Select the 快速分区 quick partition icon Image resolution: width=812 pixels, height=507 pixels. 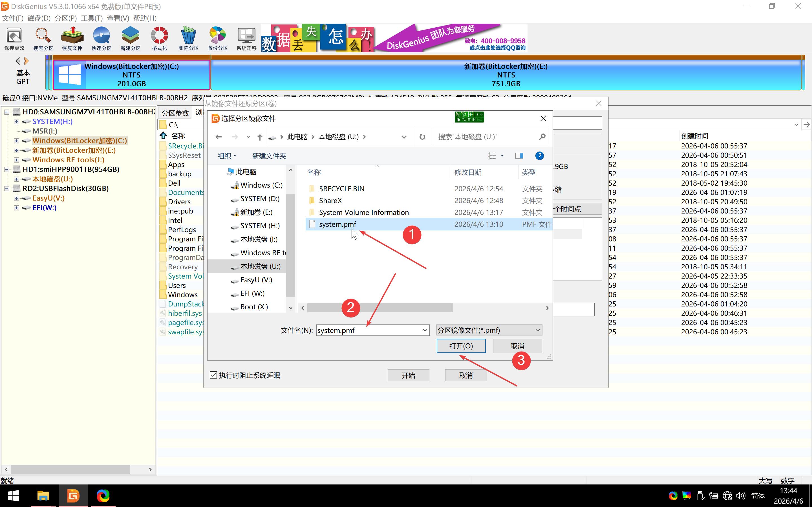click(101, 39)
